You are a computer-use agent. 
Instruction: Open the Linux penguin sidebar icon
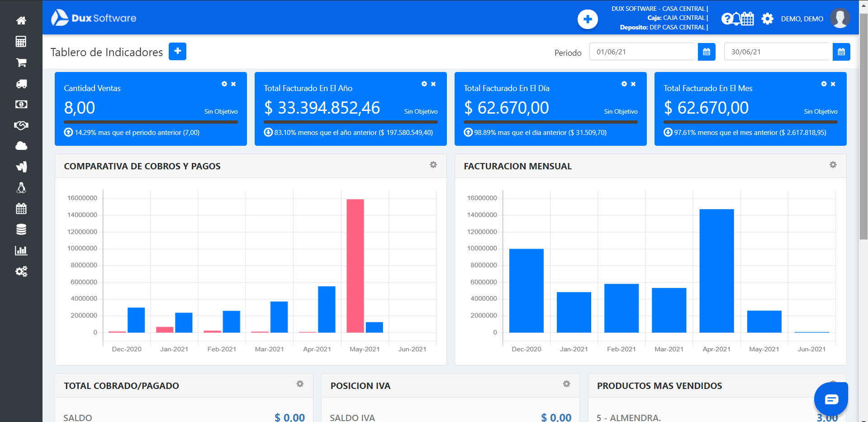(21, 188)
